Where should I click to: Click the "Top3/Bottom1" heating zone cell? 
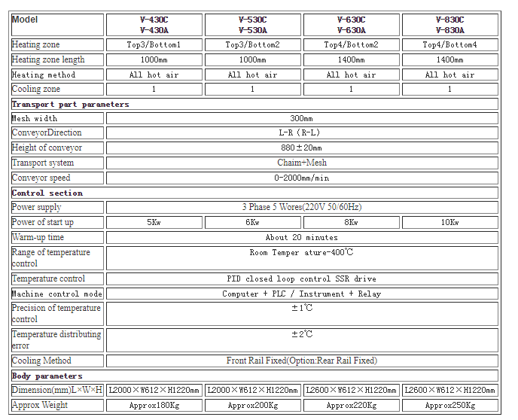click(154, 45)
